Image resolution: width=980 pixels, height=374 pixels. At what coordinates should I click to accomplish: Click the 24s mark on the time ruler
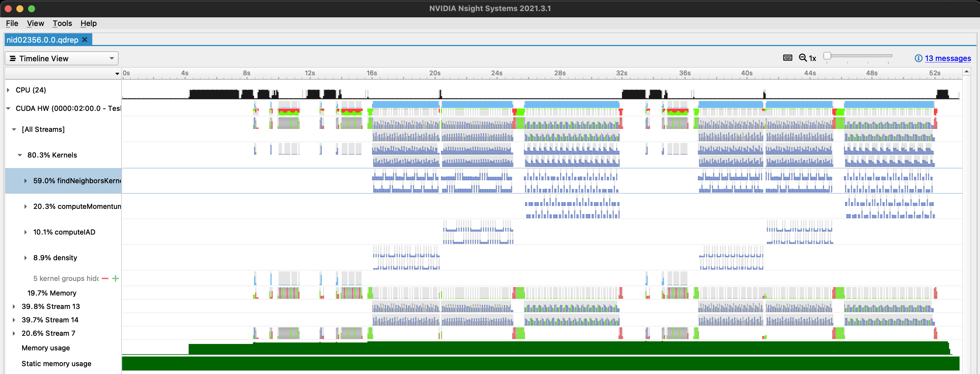point(496,73)
